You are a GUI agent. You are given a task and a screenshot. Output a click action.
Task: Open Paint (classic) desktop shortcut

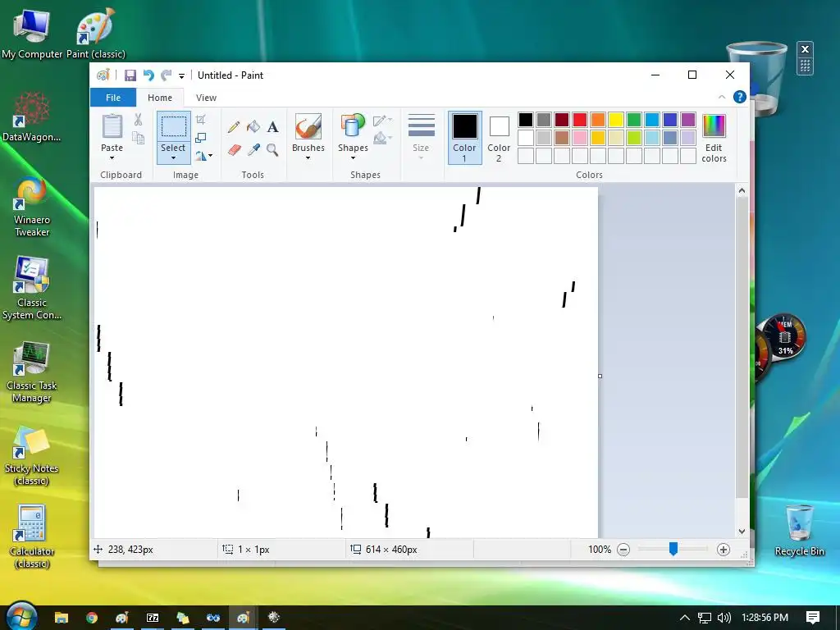coord(96,34)
